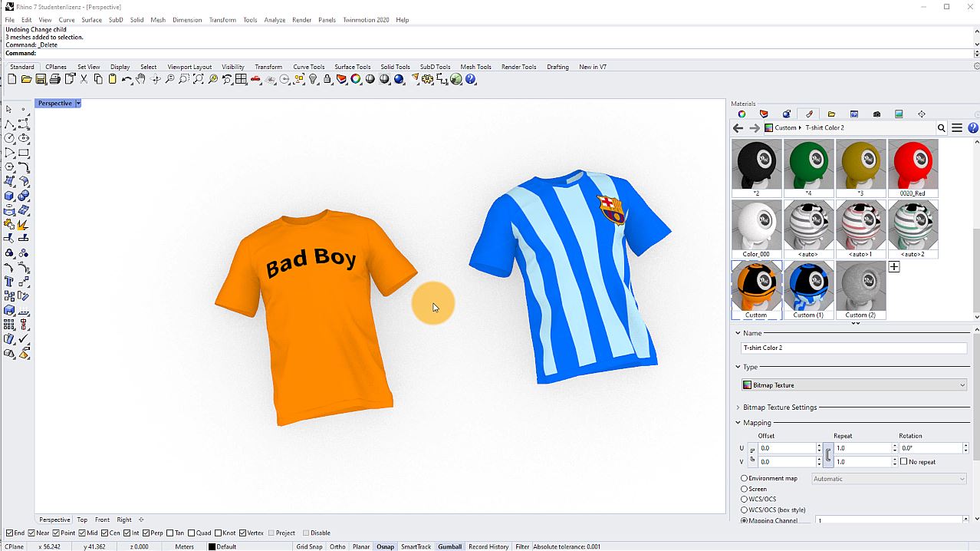The height and width of the screenshot is (551, 980).
Task: Click the Top viewport tab at bottom
Action: (x=82, y=520)
